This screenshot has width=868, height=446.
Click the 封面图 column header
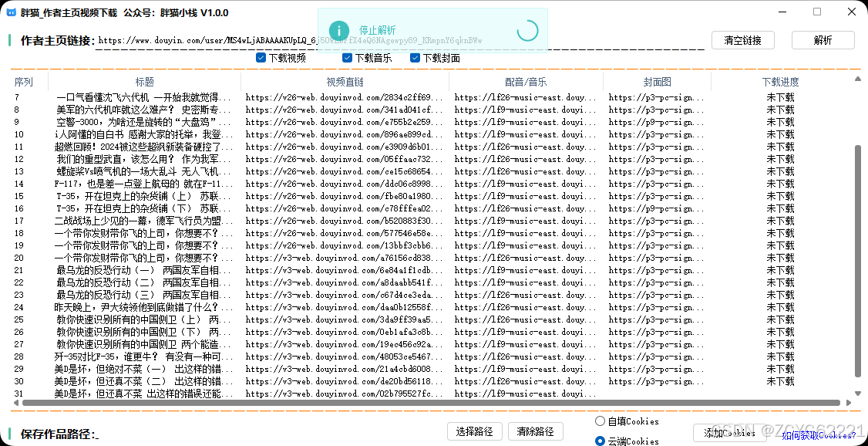pos(657,82)
